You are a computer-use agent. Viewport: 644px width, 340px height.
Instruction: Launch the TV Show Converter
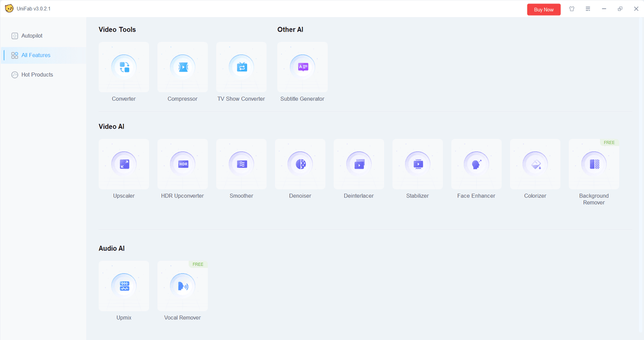click(242, 67)
